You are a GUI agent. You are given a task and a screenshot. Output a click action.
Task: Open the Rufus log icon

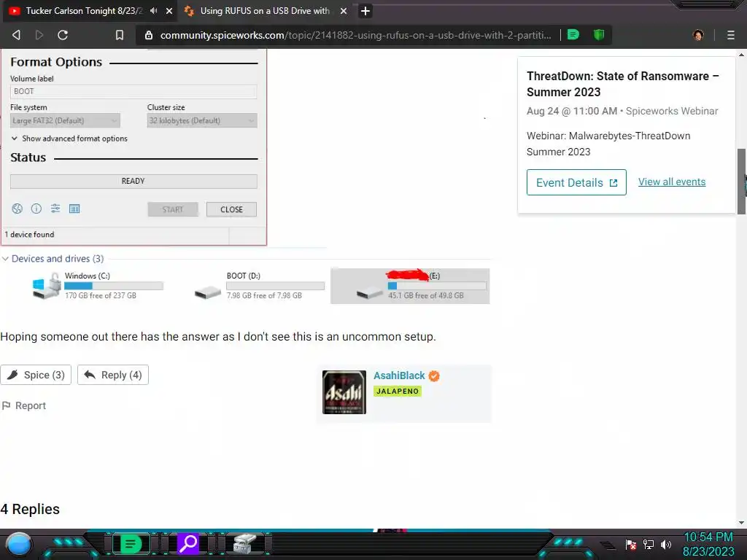click(74, 209)
